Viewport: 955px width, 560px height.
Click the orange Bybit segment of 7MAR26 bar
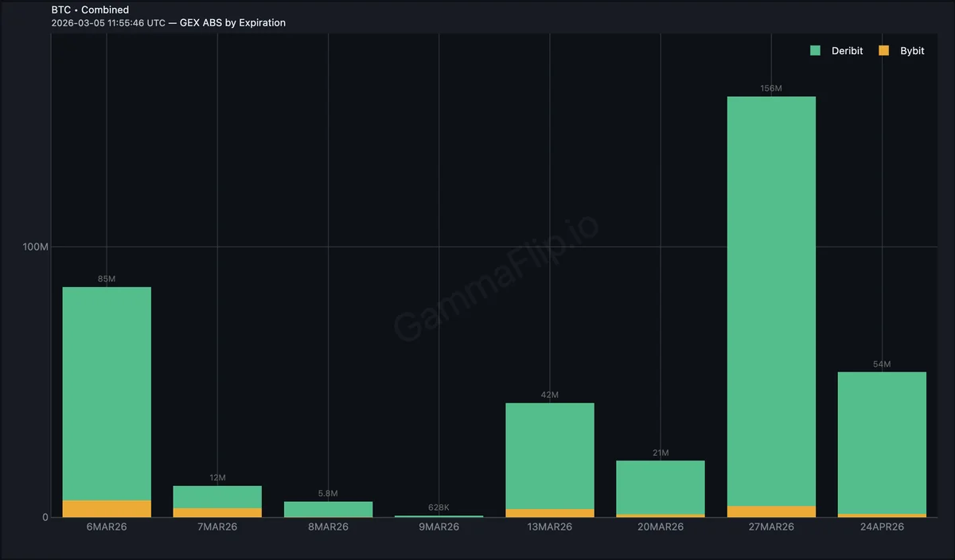pos(217,513)
